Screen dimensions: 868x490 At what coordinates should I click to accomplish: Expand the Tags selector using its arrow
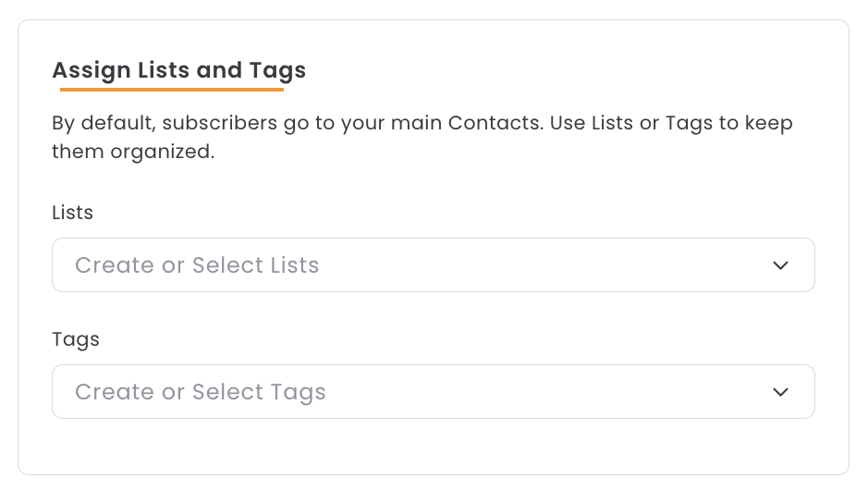point(781,392)
